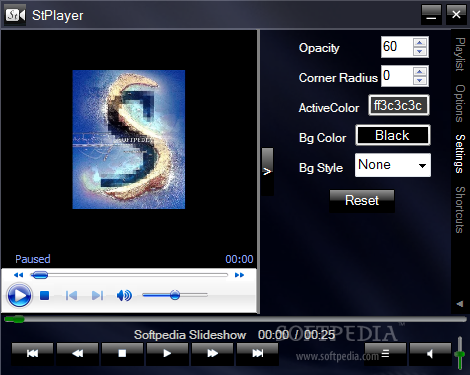The image size is (470, 375).
Task: Click the Softpedia Slideshow title text
Action: tap(190, 335)
